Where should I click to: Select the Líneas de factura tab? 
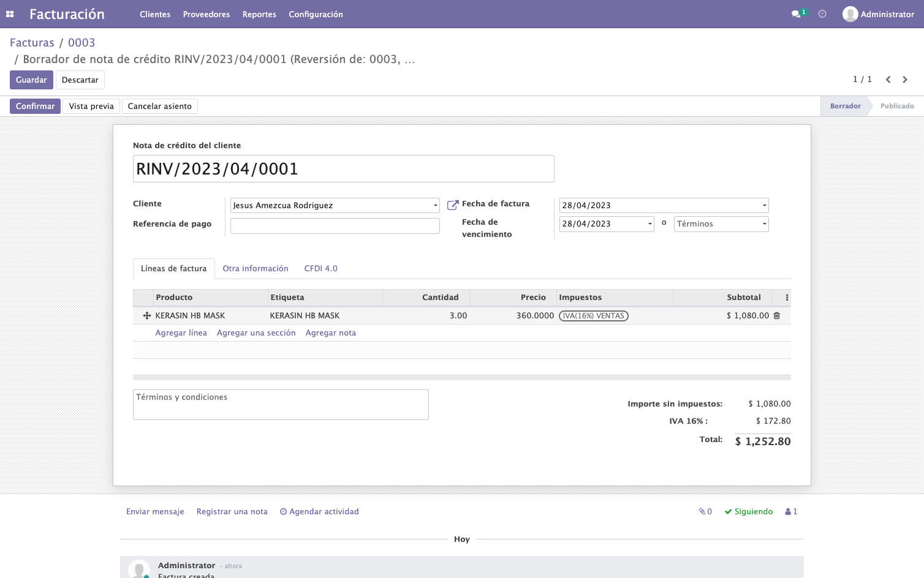coord(174,269)
